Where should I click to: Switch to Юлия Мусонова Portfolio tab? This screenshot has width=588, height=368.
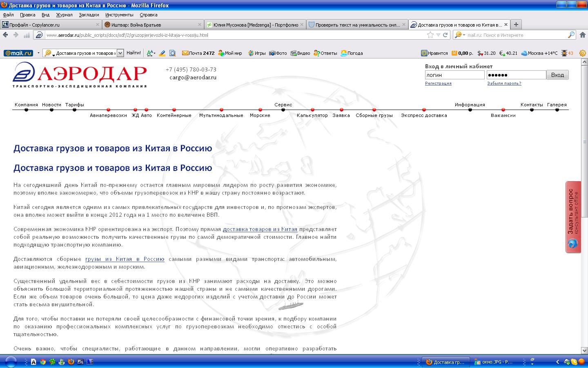tap(255, 25)
